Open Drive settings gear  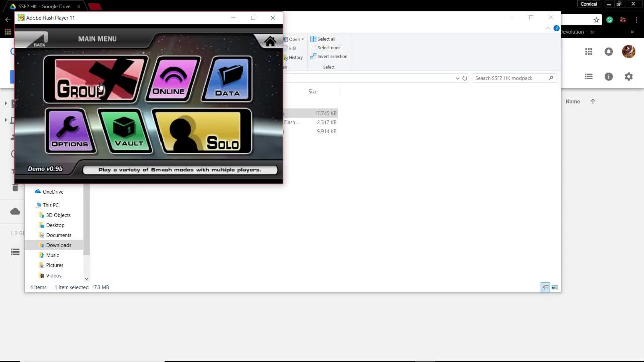click(x=629, y=77)
